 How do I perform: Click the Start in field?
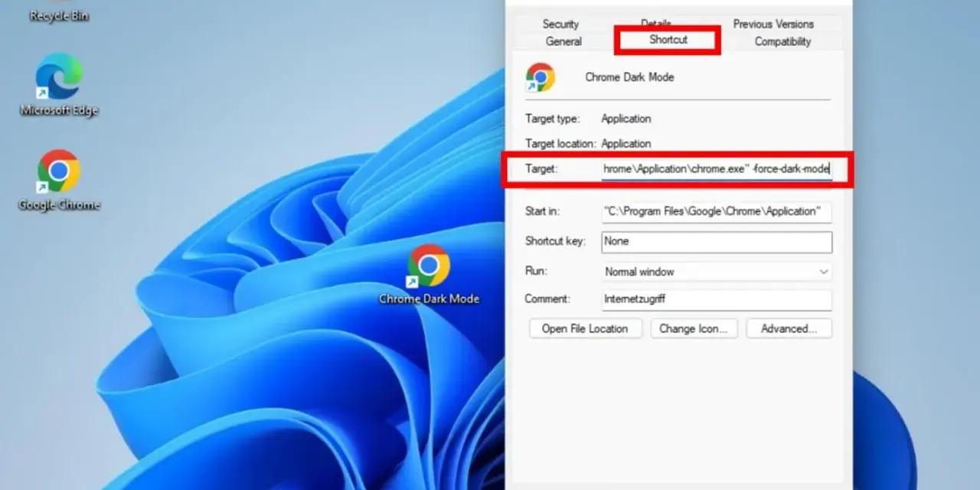tap(716, 211)
